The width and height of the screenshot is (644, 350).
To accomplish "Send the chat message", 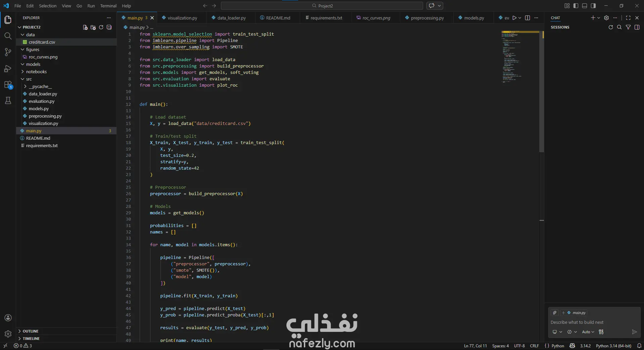I will point(634,332).
